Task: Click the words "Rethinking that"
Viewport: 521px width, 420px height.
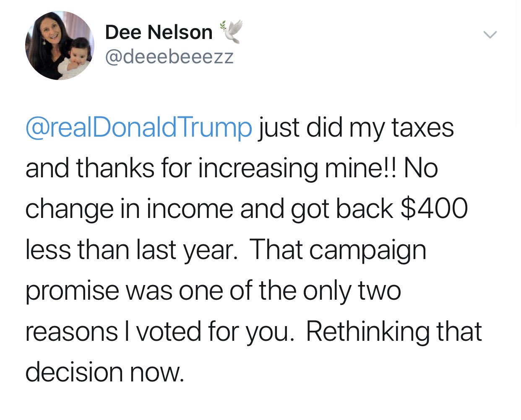Action: [394, 331]
